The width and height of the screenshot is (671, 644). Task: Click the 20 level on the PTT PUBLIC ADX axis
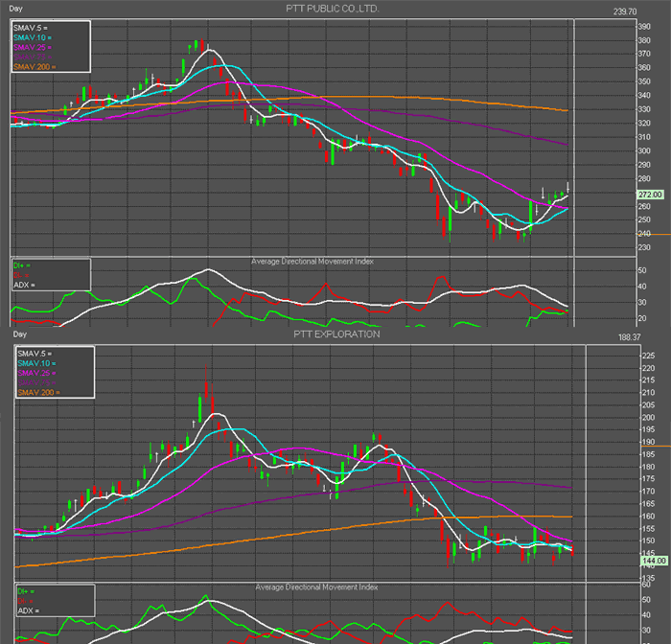(642, 319)
